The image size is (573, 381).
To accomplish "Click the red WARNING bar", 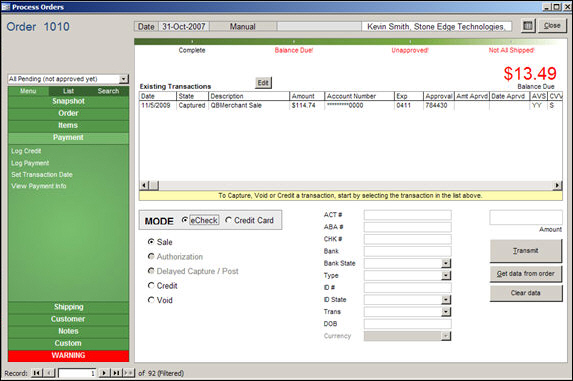I will click(x=68, y=355).
